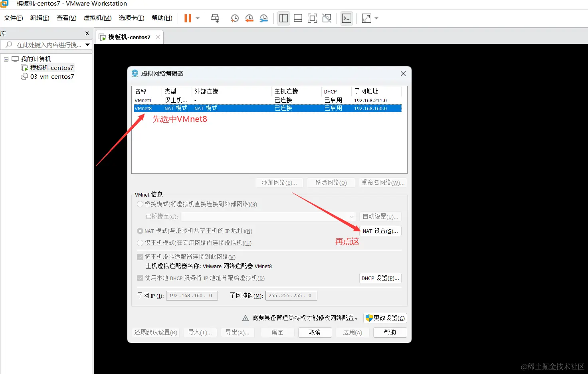Click the 我的计算机 computer icon
This screenshot has height=374, width=588.
click(15, 59)
